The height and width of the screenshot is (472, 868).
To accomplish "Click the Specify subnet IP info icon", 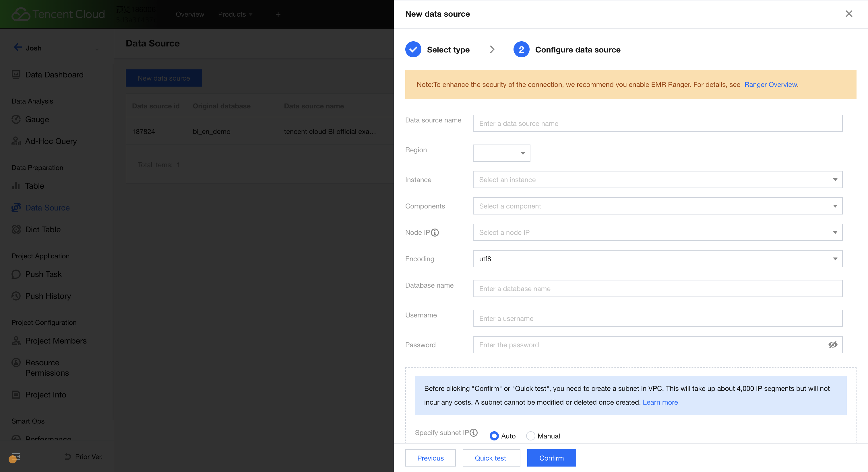I will coord(474,433).
